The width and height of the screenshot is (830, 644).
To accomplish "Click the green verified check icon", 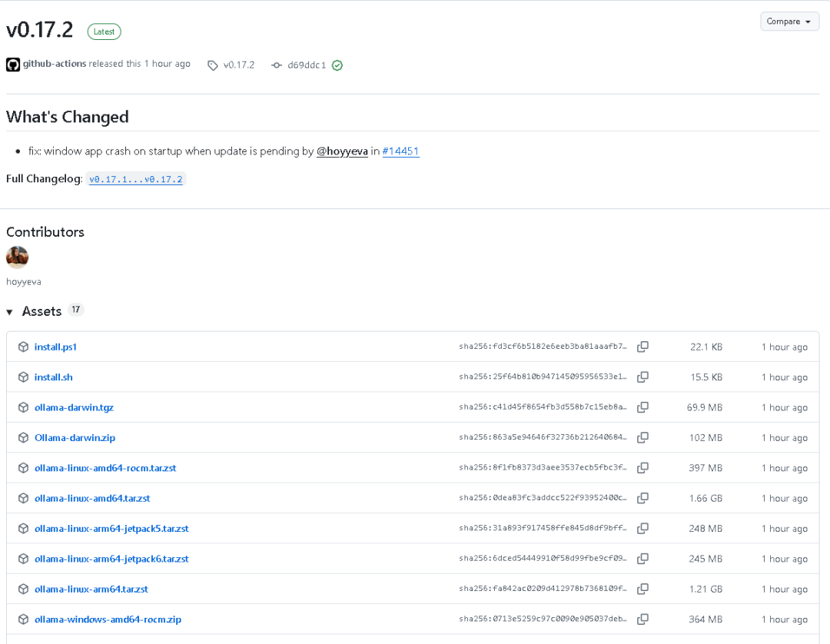I will point(337,65).
